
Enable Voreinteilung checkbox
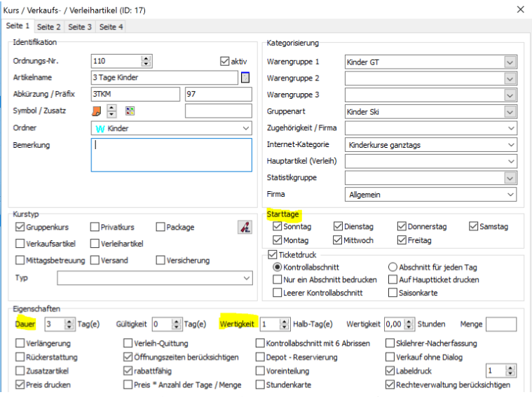(x=260, y=371)
